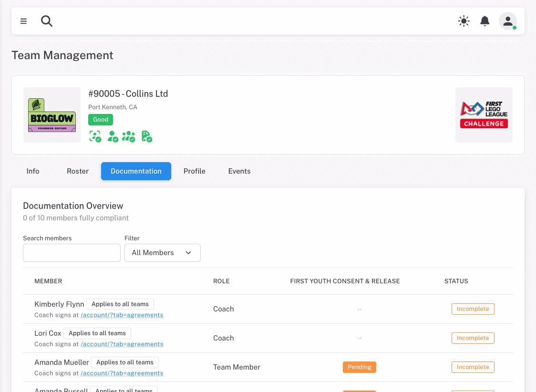
Task: Open notifications bell
Action: [x=484, y=21]
